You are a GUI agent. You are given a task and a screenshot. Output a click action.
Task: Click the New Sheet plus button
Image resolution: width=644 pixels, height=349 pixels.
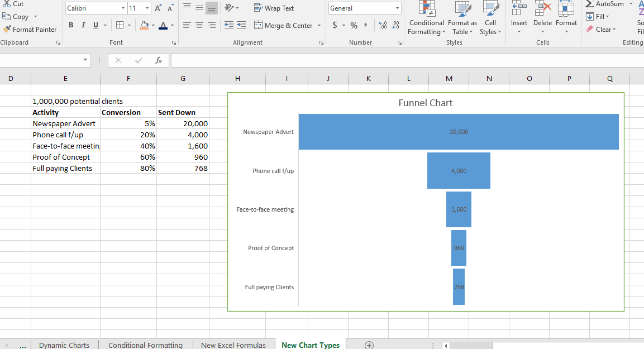click(x=368, y=345)
